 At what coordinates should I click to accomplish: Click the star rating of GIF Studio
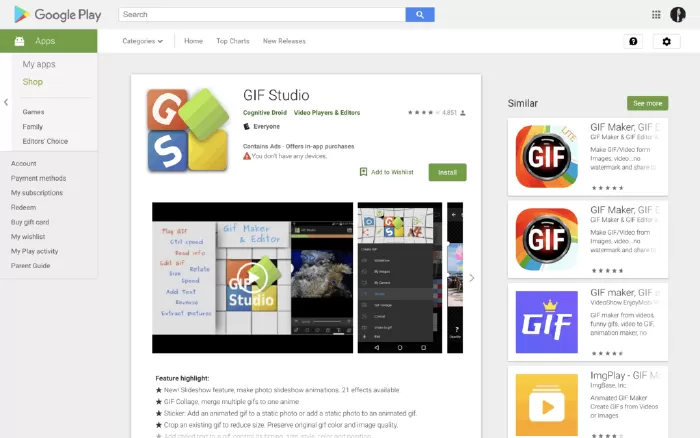[x=424, y=113]
